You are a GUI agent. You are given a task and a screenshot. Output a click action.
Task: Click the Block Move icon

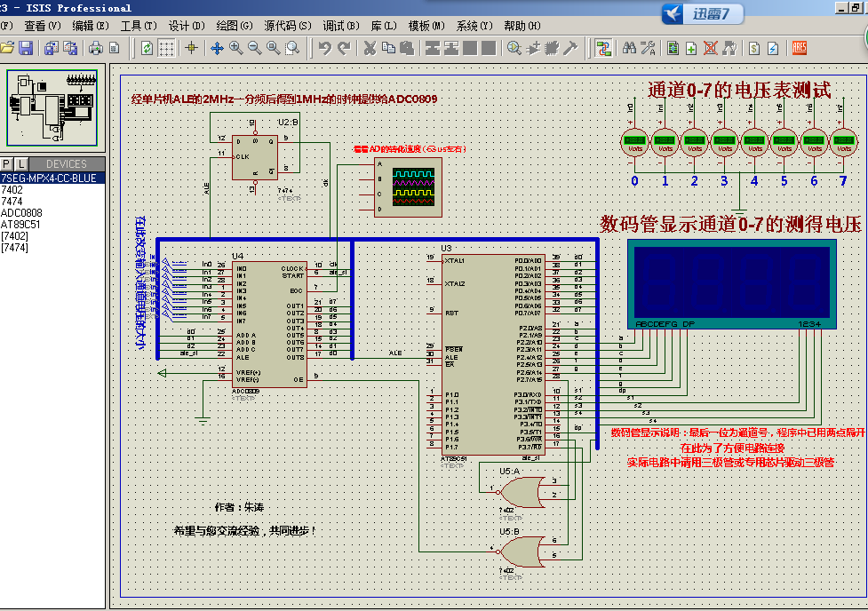coord(451,48)
